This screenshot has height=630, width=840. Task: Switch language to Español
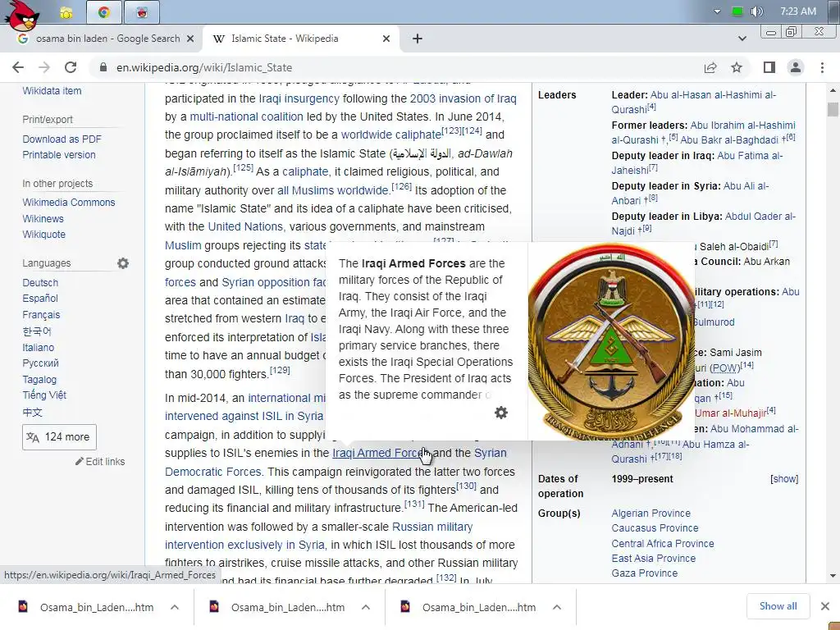pos(40,299)
